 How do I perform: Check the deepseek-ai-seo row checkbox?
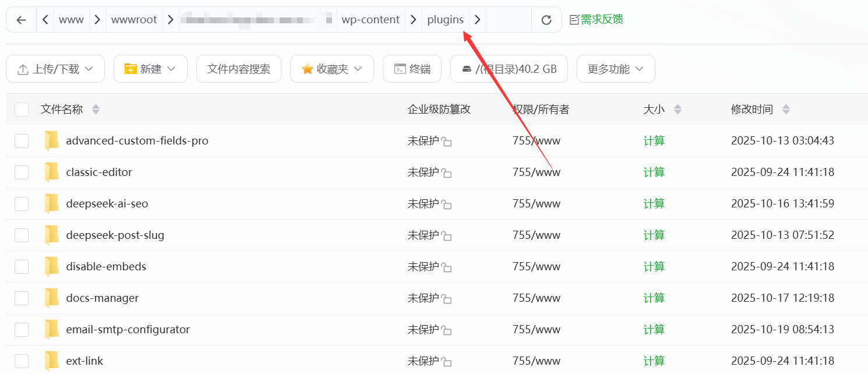pyautogui.click(x=22, y=203)
